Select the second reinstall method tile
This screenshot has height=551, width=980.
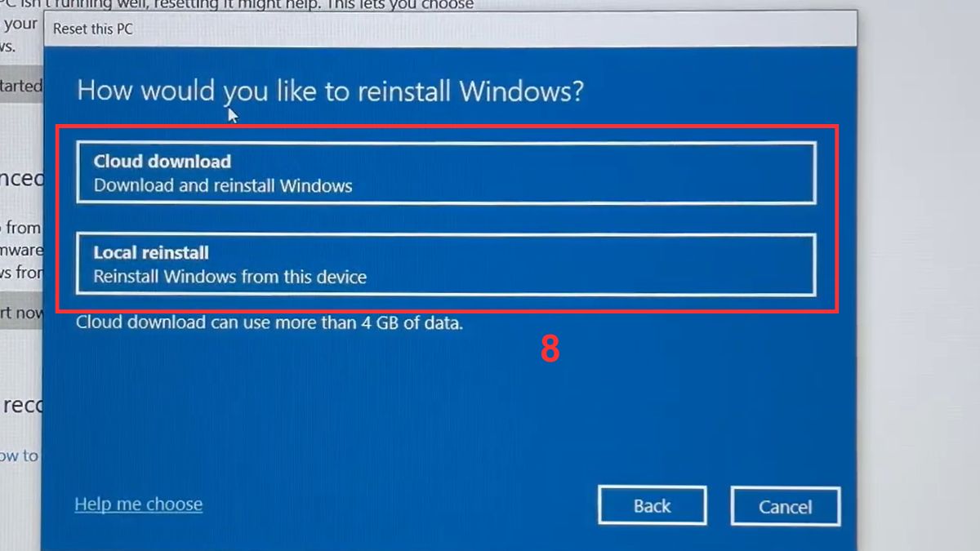(x=447, y=264)
